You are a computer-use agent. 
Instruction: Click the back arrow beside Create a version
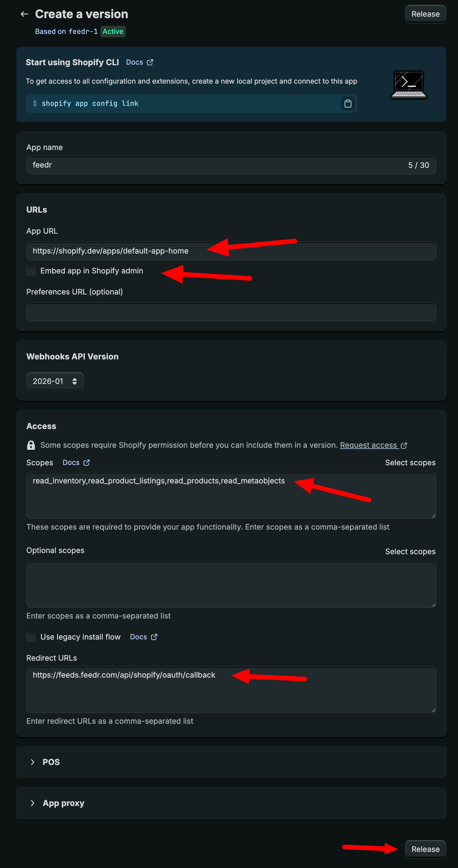tap(24, 14)
